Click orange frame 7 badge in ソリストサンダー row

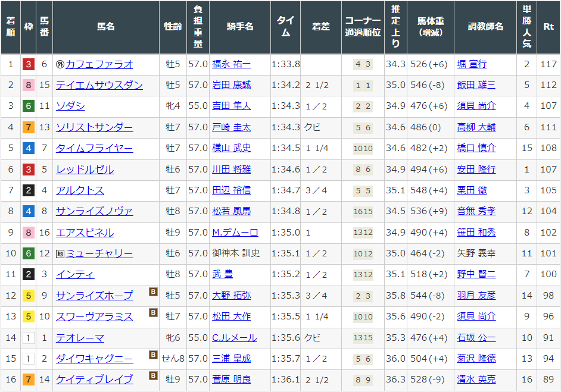pyautogui.click(x=28, y=127)
